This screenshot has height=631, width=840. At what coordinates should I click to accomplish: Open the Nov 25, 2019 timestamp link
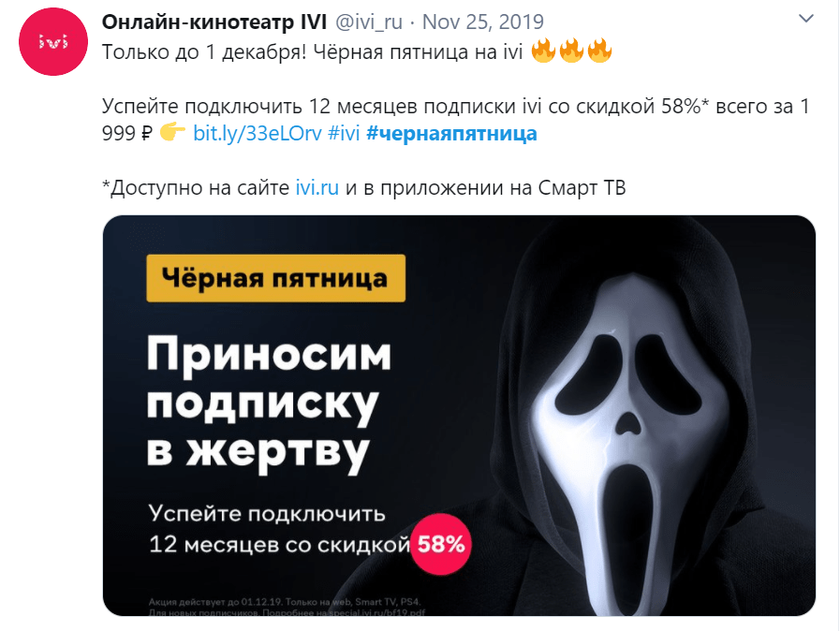tap(482, 22)
